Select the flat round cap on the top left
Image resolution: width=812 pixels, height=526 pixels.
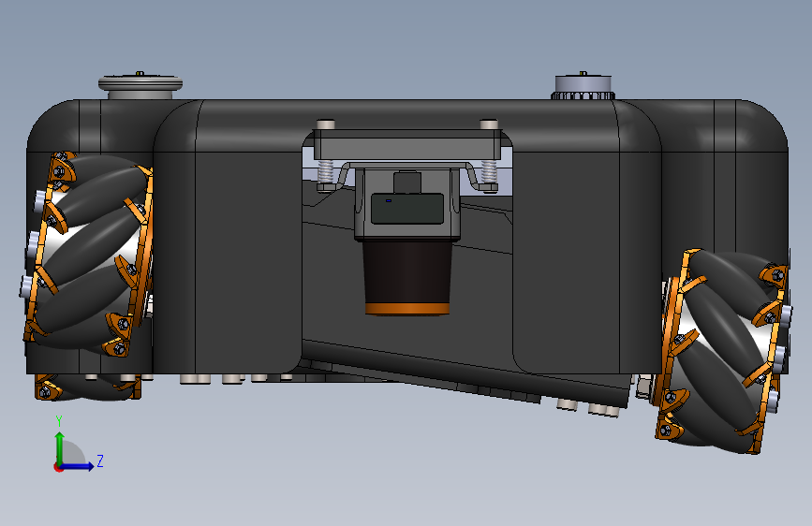[140, 86]
